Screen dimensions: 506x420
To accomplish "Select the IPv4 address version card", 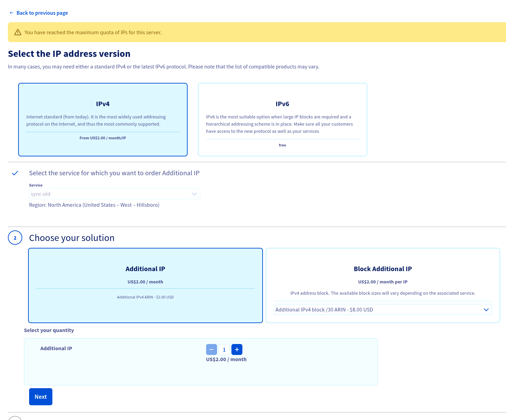I will (x=103, y=119).
